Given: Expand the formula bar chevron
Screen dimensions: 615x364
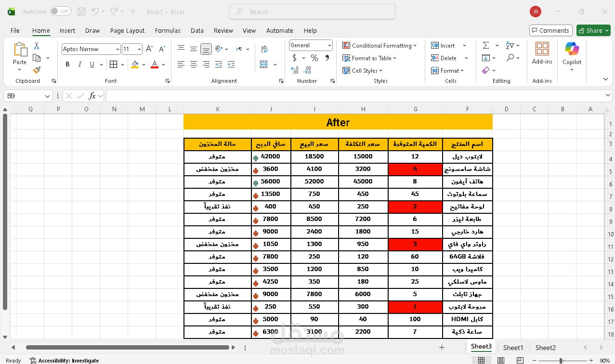Looking at the screenshot, I should [x=608, y=96].
